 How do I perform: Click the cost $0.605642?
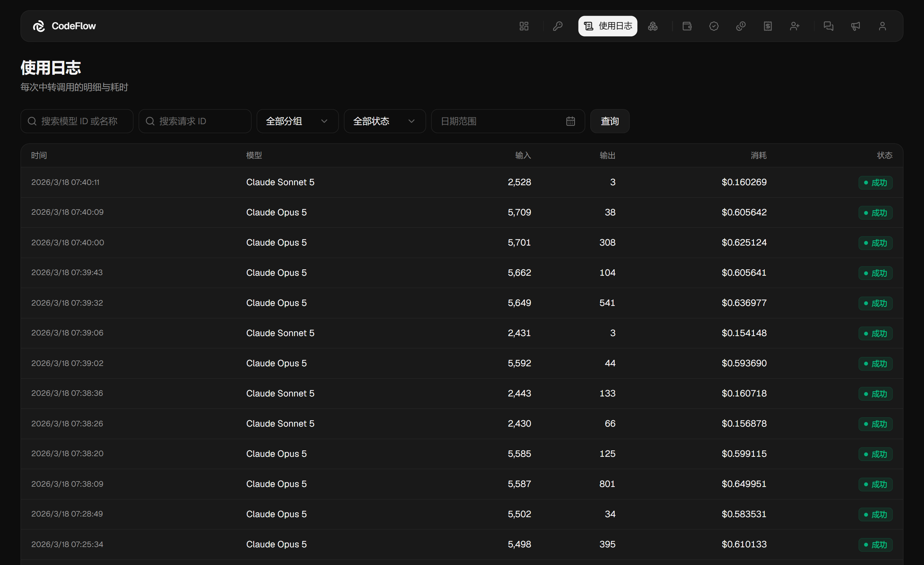pyautogui.click(x=744, y=212)
